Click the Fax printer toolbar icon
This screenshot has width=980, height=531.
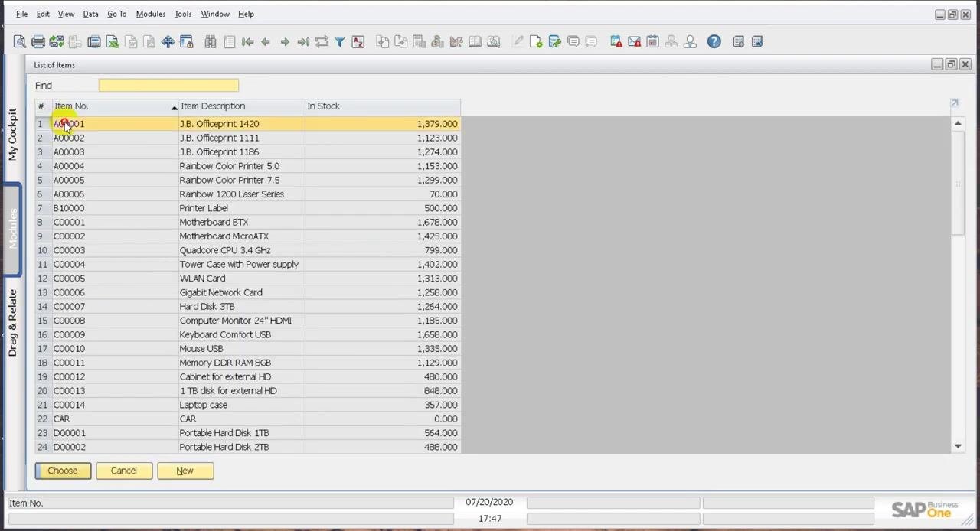93,42
